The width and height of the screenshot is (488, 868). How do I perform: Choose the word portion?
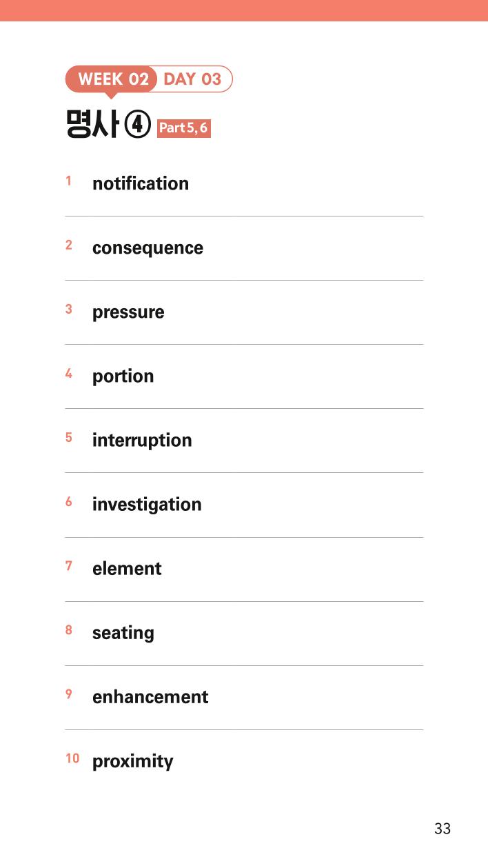point(123,376)
